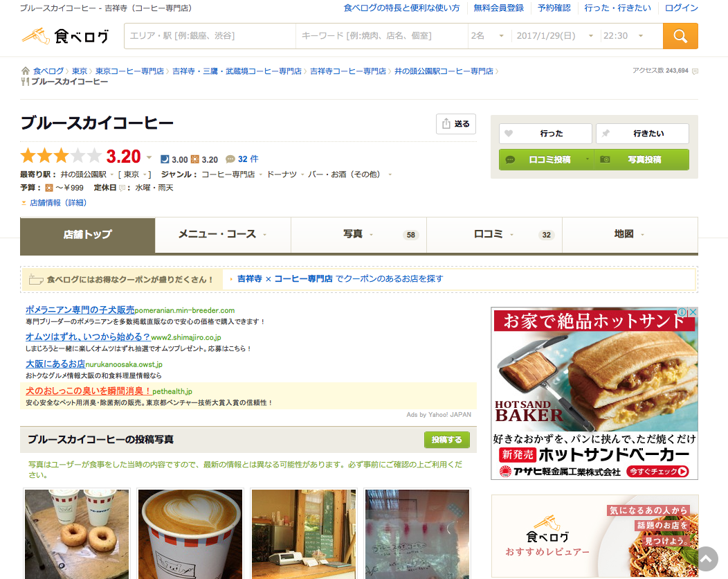Click the オムツはずれ、いつから始める？ ad link
Image resolution: width=728 pixels, height=579 pixels.
click(x=88, y=337)
